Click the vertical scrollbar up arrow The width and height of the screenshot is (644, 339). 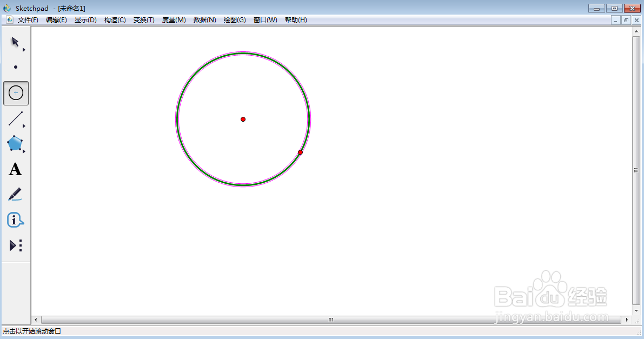coord(636,31)
